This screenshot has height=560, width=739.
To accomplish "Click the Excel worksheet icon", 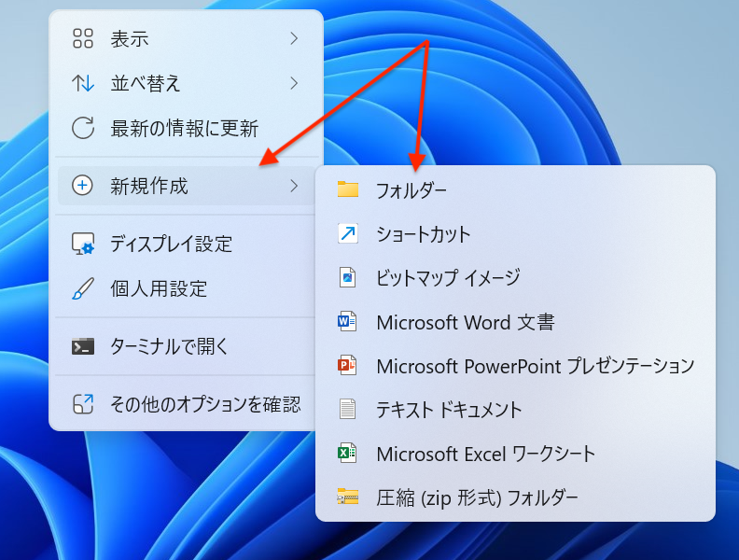I will [x=347, y=453].
